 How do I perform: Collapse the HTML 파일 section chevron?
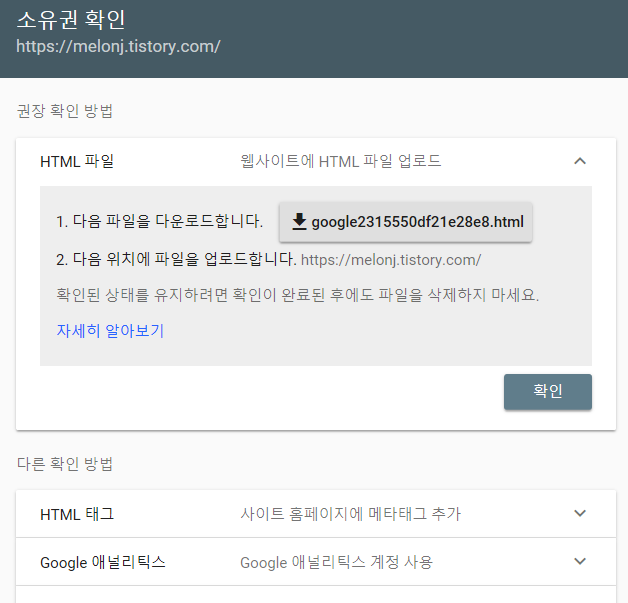coord(580,161)
